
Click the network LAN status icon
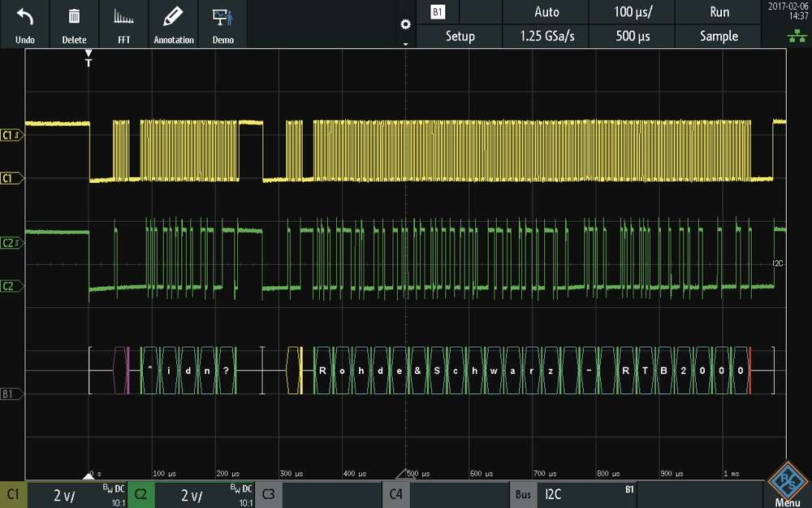click(x=797, y=36)
